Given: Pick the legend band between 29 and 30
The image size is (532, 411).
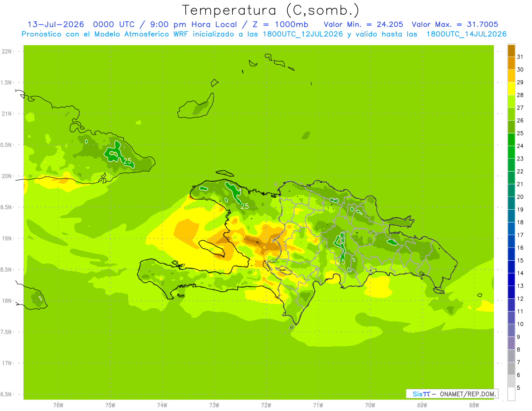Looking at the screenshot, I should 511,76.
